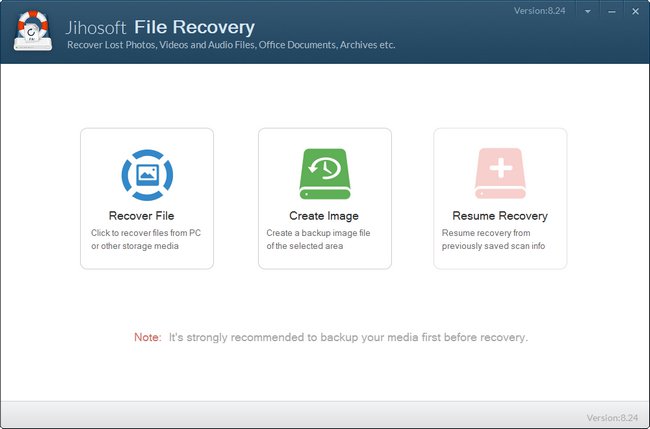This screenshot has height=429, width=650.
Task: Click the header subtitle about lost photos
Action: tap(231, 45)
